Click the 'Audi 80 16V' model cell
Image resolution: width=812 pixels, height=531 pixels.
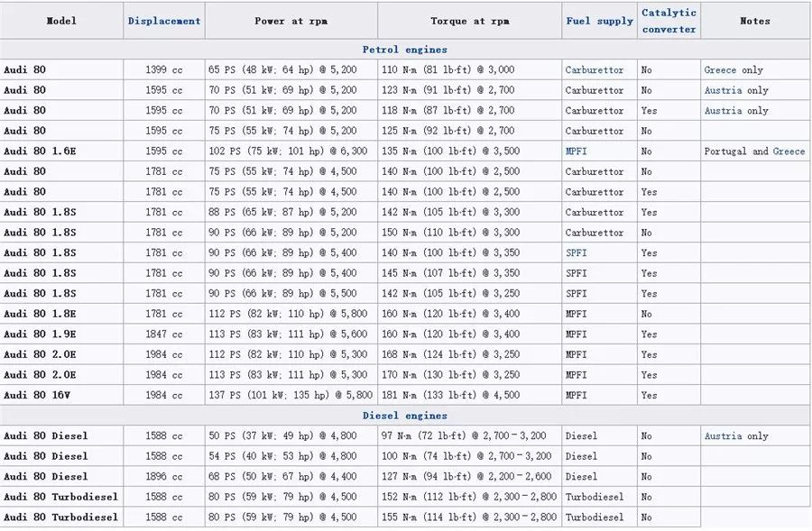point(61,395)
